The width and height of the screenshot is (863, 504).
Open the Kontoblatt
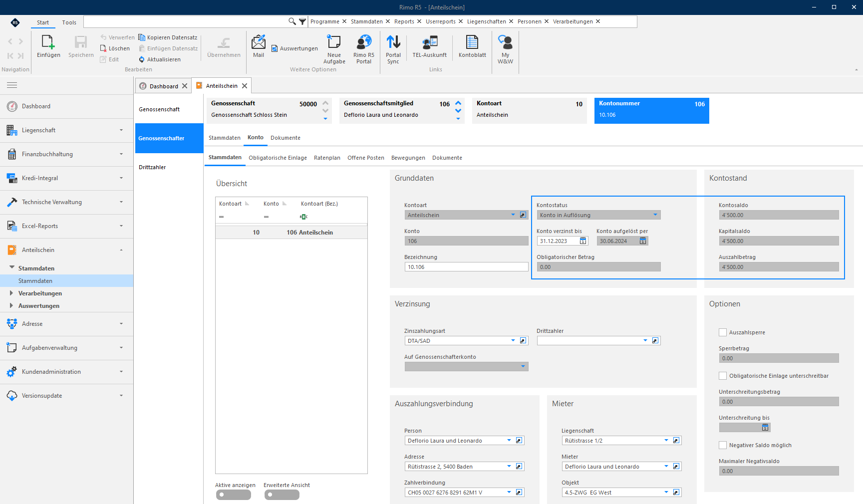(472, 46)
